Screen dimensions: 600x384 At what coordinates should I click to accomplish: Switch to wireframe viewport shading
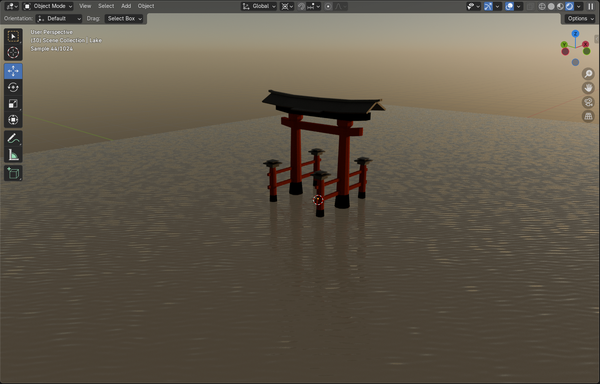542,6
